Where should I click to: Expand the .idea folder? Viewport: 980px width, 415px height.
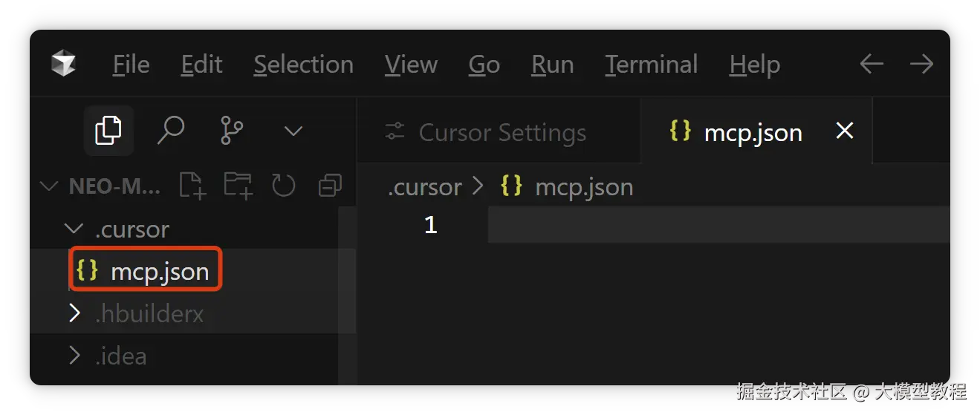pos(74,356)
